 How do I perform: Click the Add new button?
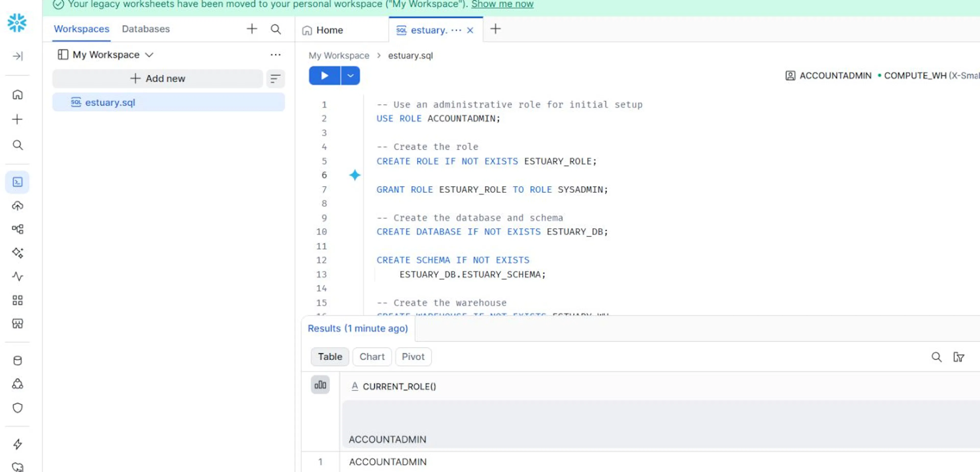pyautogui.click(x=157, y=79)
